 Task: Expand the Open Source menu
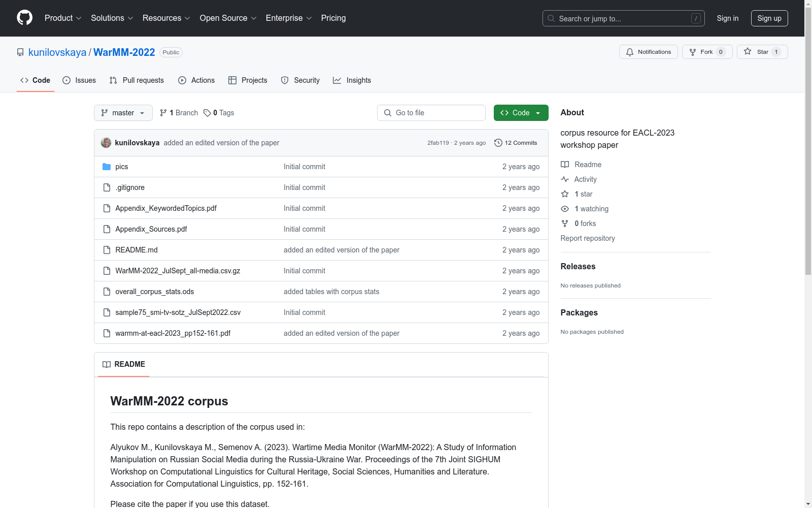228,18
